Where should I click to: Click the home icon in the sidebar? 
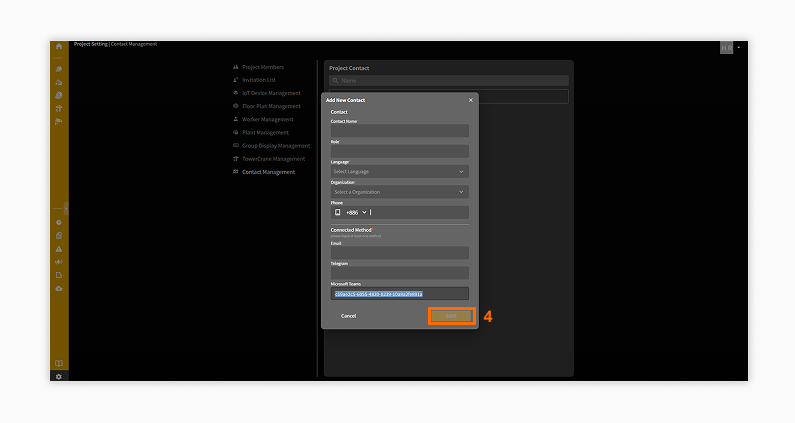59,46
